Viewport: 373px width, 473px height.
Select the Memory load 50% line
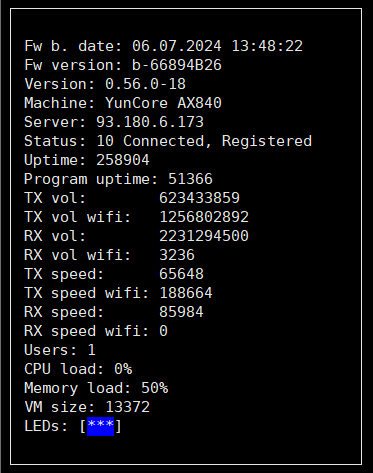point(96,388)
